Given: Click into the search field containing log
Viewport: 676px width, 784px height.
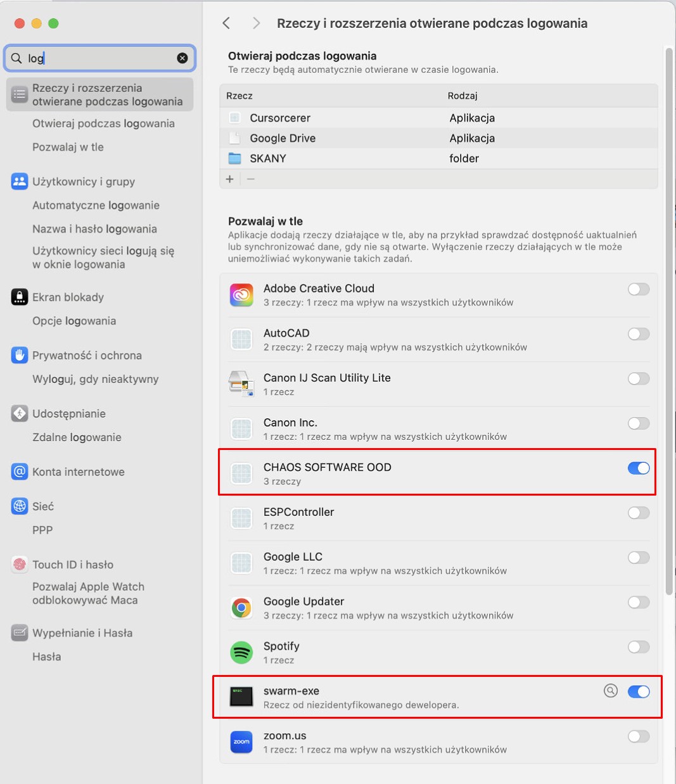Looking at the screenshot, I should pyautogui.click(x=100, y=58).
